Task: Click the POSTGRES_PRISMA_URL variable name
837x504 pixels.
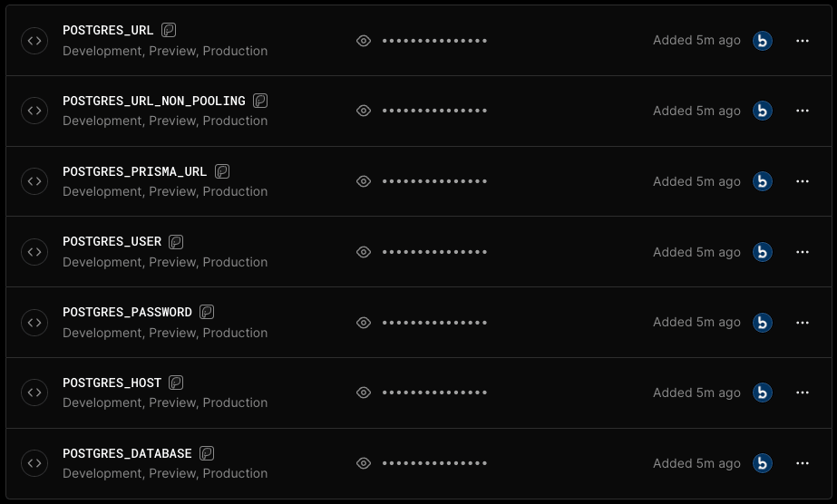Action: coord(134,171)
